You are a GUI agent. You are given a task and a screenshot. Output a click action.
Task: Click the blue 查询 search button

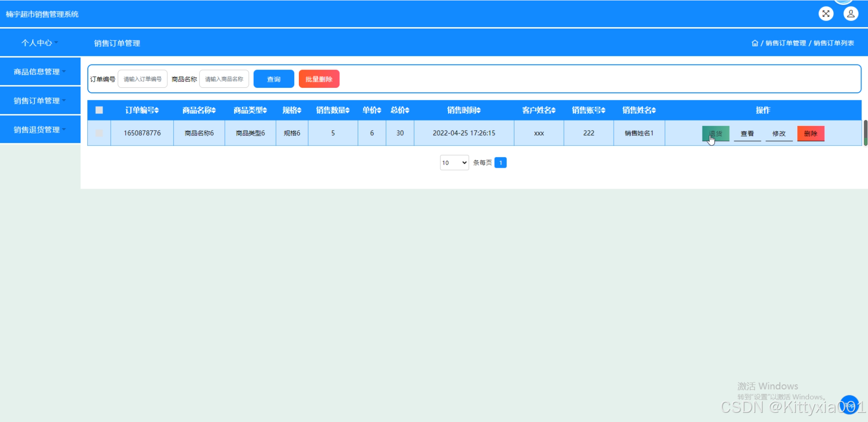click(274, 79)
